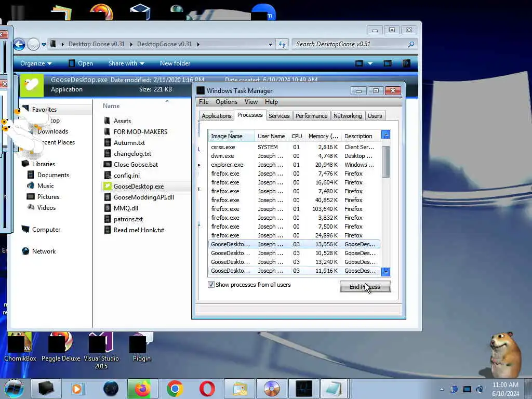Switch to the Services tab
The height and width of the screenshot is (399, 532).
tap(279, 116)
